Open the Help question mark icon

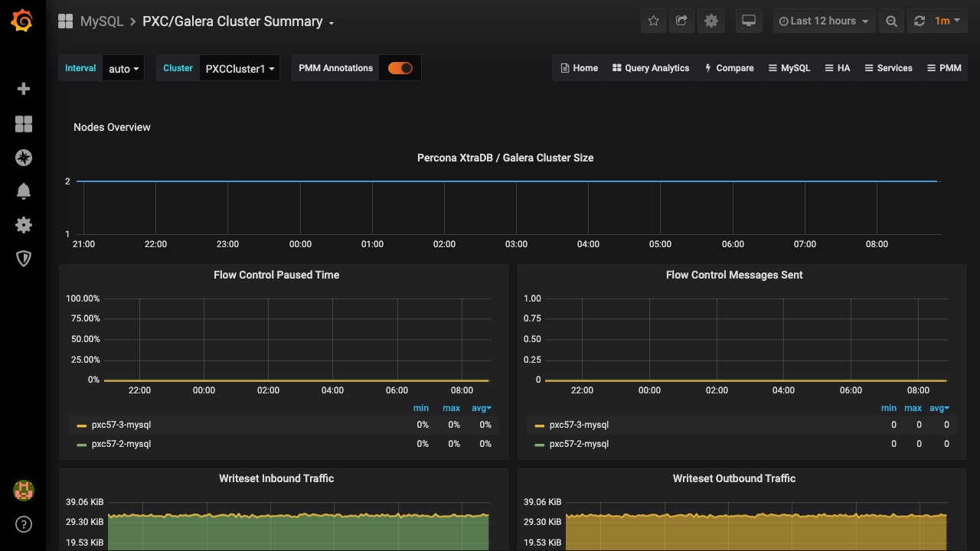(x=24, y=524)
